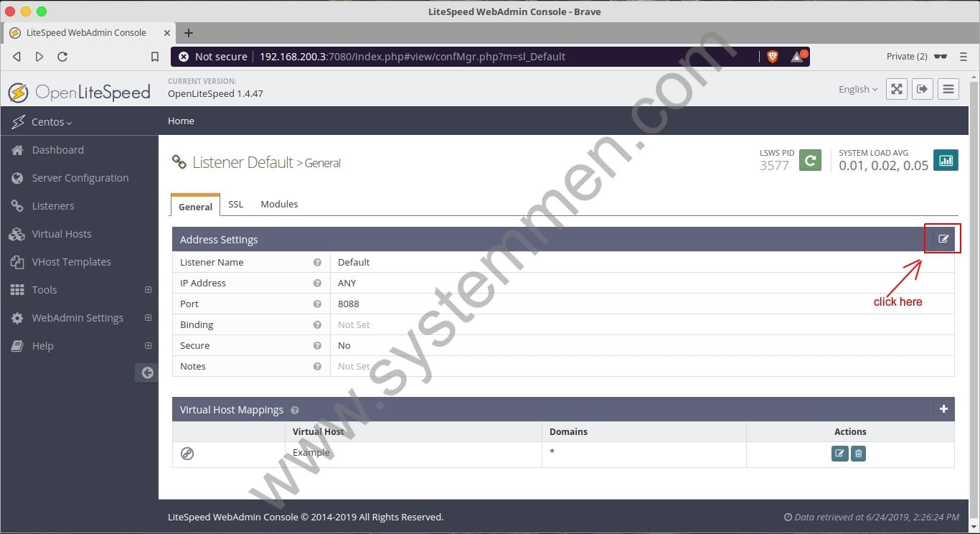Open the real-time stats chart icon

pos(946,160)
